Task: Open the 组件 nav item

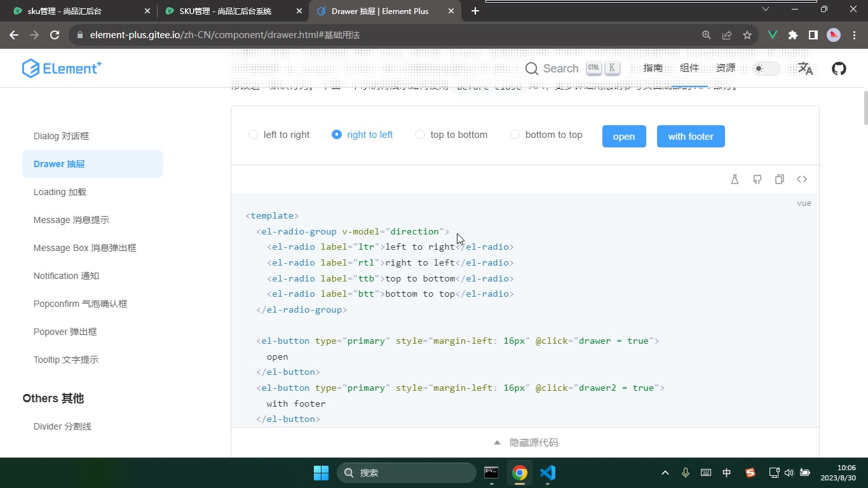Action: pyautogui.click(x=689, y=68)
